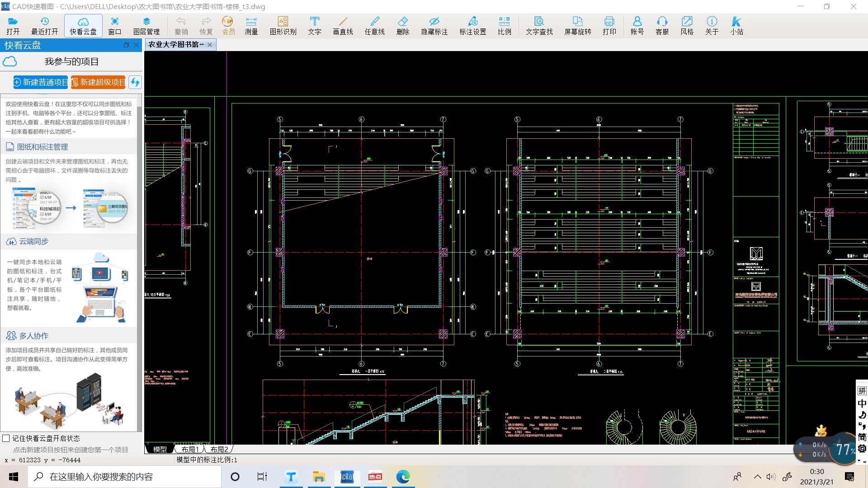868x488 pixels.
Task: Select the 图形识别 shape recognition tool
Action: tap(283, 26)
